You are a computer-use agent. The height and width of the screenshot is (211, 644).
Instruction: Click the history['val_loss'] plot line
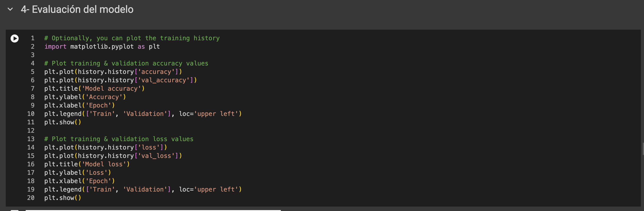click(113, 156)
